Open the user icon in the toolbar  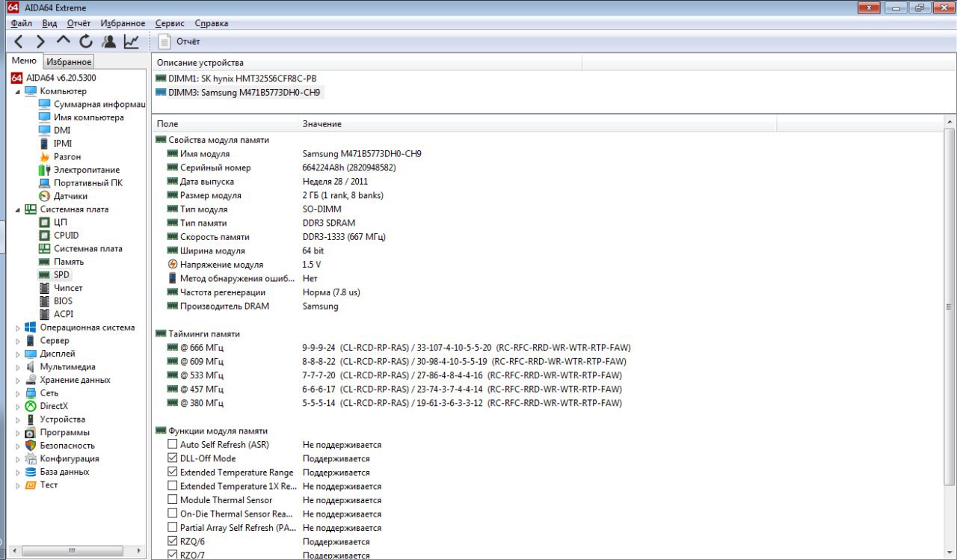coord(109,42)
